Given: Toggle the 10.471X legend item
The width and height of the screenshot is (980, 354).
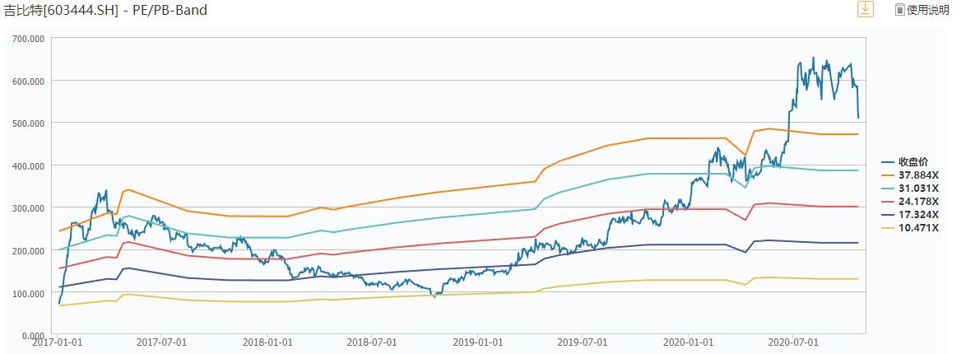Looking at the screenshot, I should point(918,228).
